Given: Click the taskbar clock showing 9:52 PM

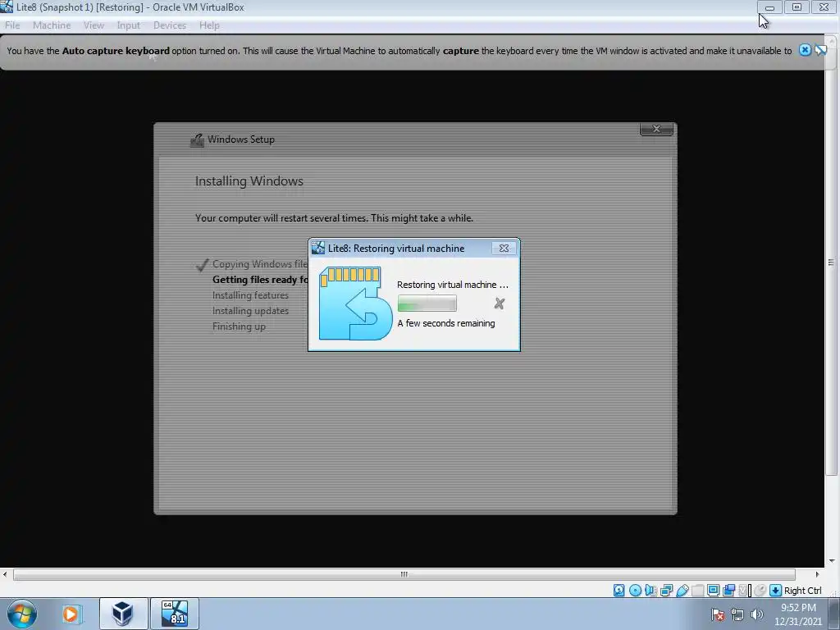Looking at the screenshot, I should point(797,614).
